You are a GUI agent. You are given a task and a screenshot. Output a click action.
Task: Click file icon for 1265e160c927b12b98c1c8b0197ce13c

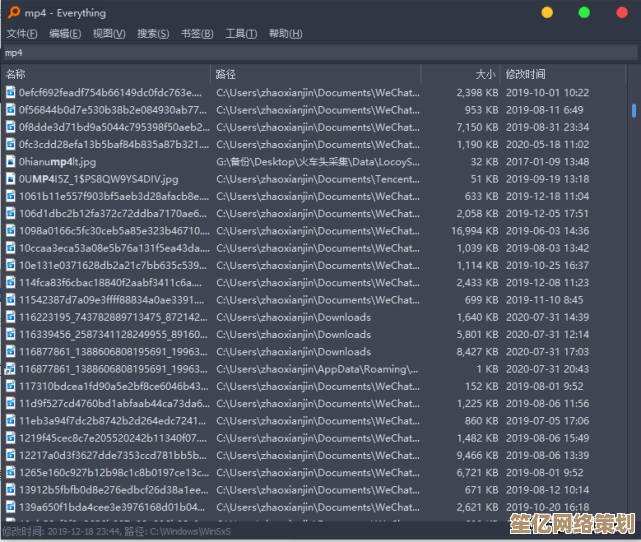[x=11, y=473]
